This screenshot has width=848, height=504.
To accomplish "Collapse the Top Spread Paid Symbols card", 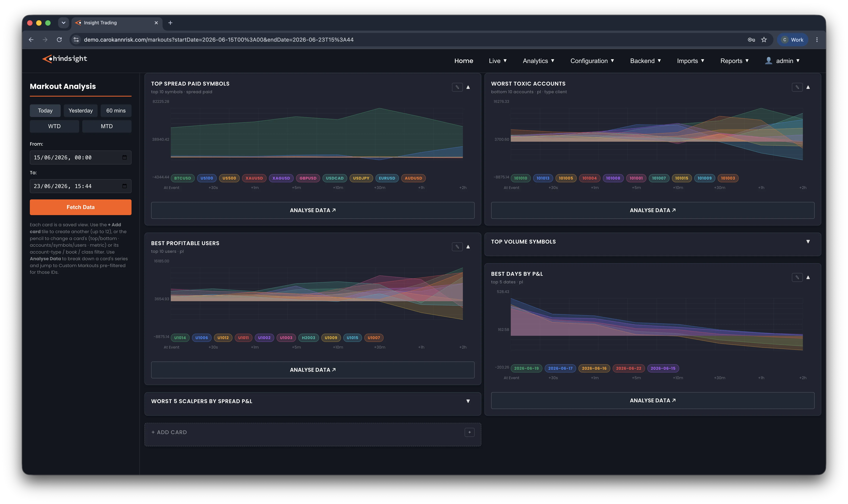I will tap(468, 87).
